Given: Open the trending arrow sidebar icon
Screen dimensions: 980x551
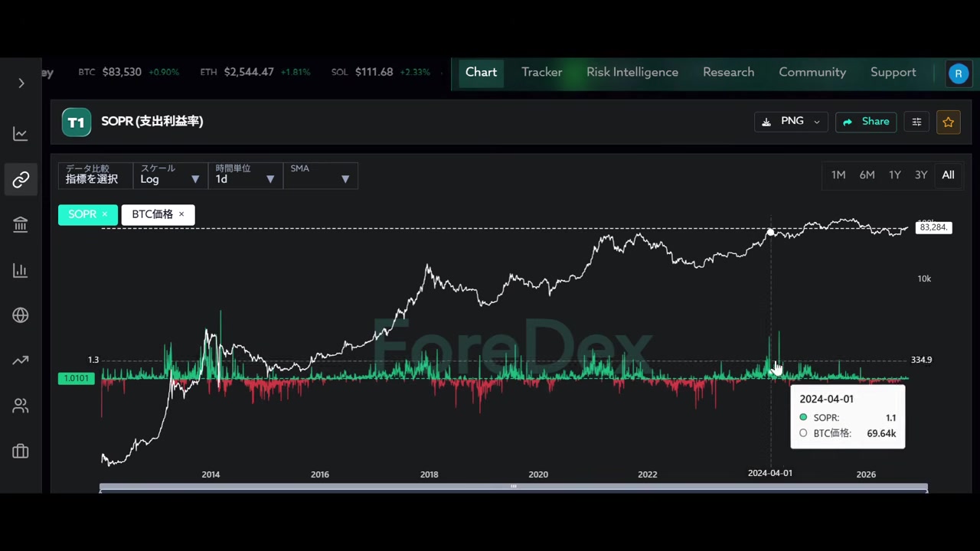Looking at the screenshot, I should point(21,360).
